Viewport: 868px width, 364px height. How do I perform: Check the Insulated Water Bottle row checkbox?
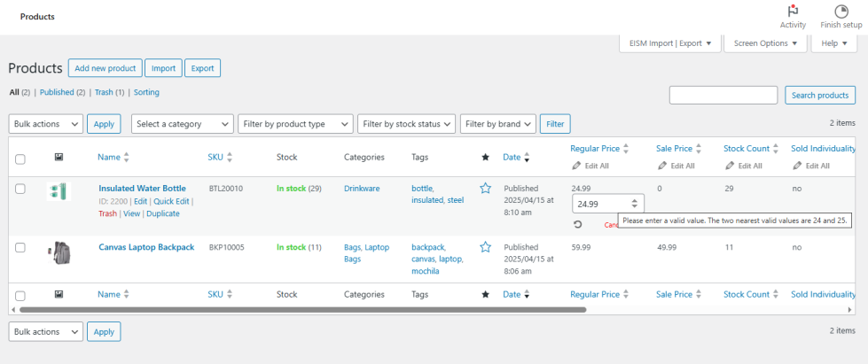20,189
